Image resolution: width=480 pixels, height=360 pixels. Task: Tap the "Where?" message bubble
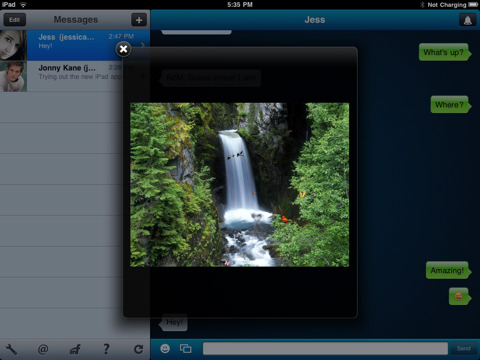[x=450, y=105]
